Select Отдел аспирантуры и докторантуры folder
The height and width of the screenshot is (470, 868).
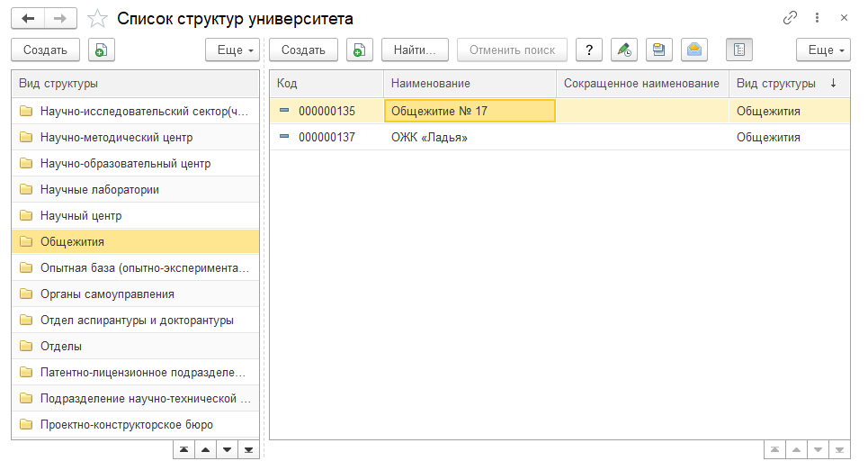136,320
